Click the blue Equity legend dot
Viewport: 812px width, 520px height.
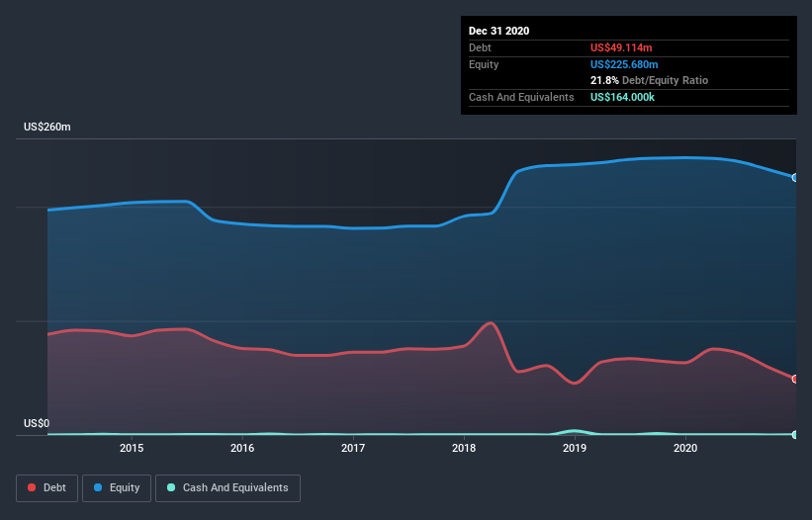98,487
